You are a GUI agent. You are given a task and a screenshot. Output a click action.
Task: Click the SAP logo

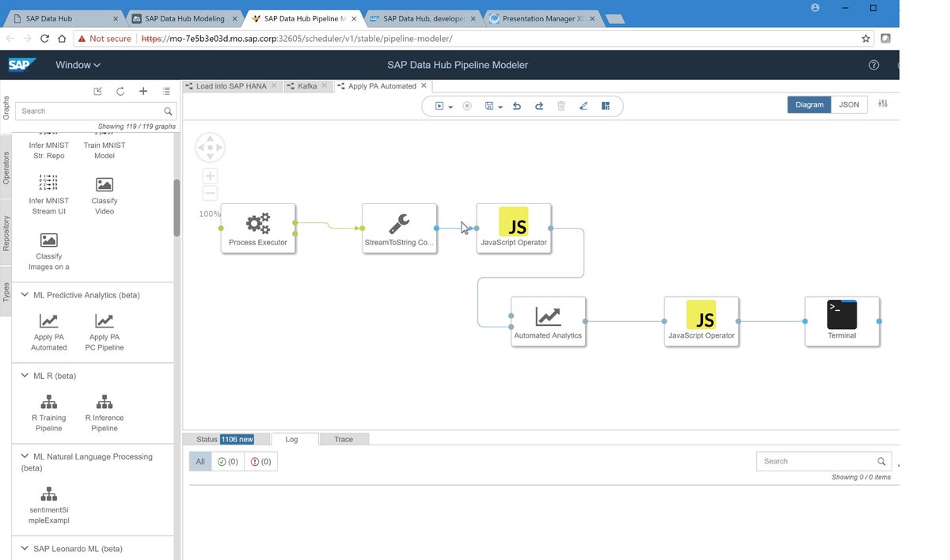coord(22,65)
